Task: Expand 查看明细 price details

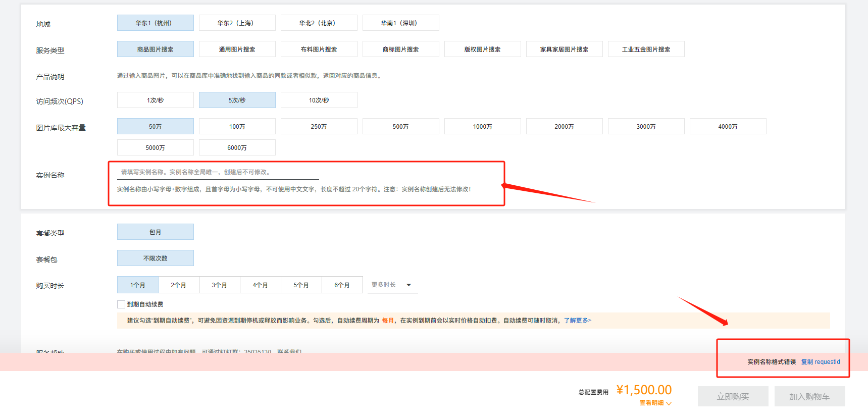Action: 655,403
